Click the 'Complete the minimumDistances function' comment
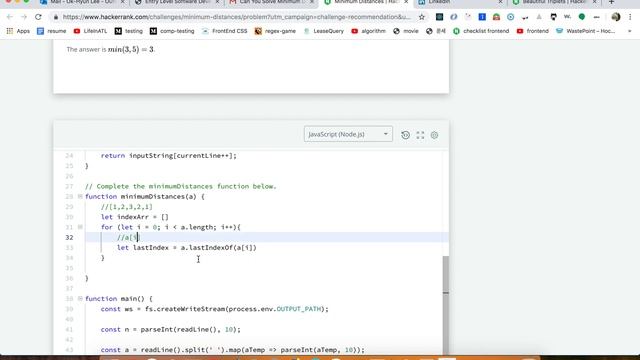This screenshot has width=640, height=360. pos(181,187)
